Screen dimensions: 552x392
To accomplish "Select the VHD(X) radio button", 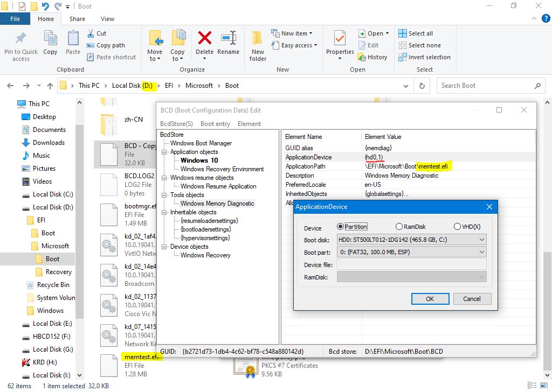I will click(x=458, y=227).
